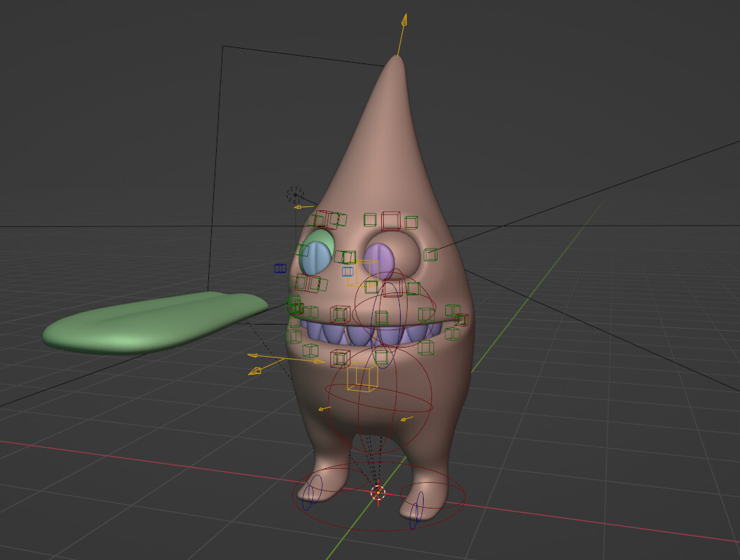Select the large yellow arrow cone left of the body
Image resolution: width=740 pixels, height=560 pixels.
tap(254, 371)
